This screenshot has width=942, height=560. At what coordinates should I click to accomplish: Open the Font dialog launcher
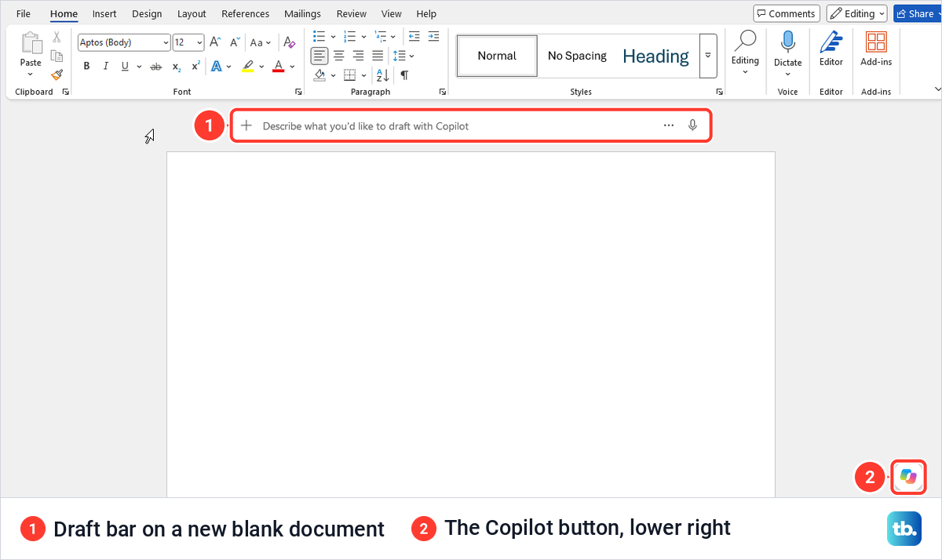click(298, 92)
